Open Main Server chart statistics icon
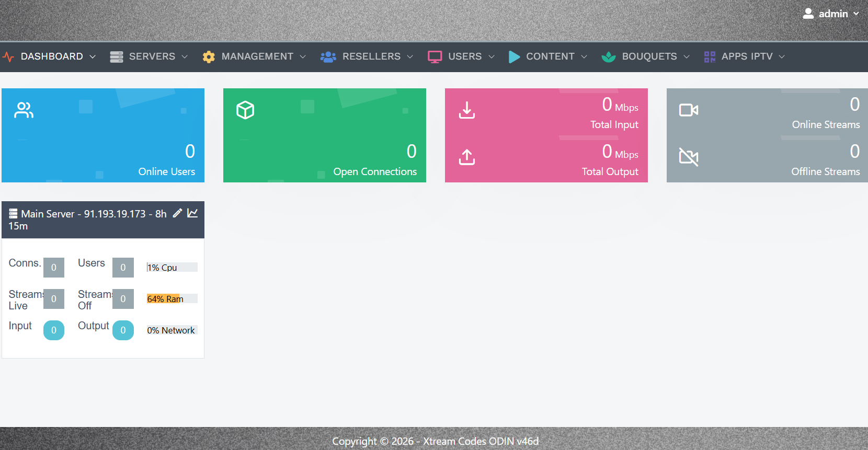The image size is (868, 450). tap(192, 213)
